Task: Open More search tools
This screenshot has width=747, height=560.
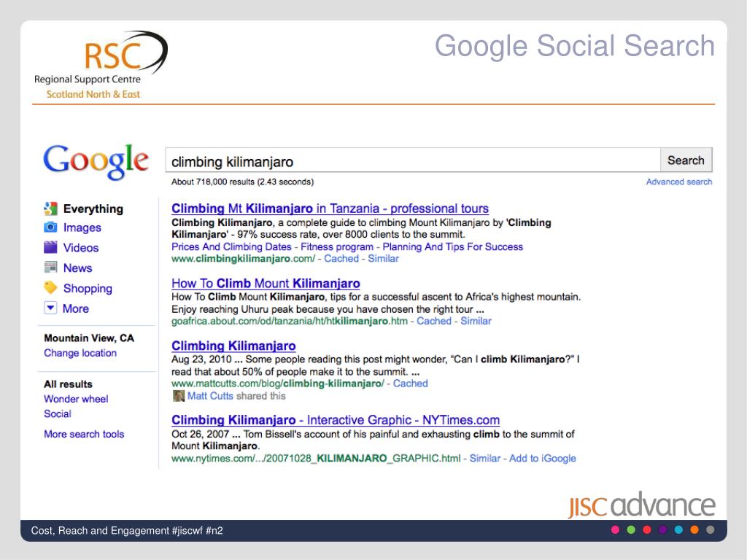Action: 84,434
